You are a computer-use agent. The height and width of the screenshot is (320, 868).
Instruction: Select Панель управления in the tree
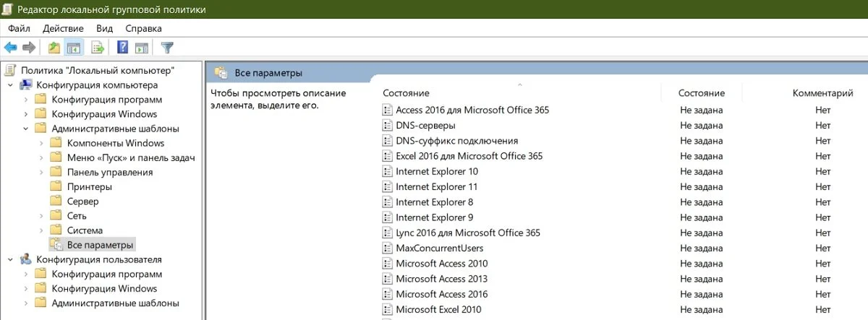[110, 172]
